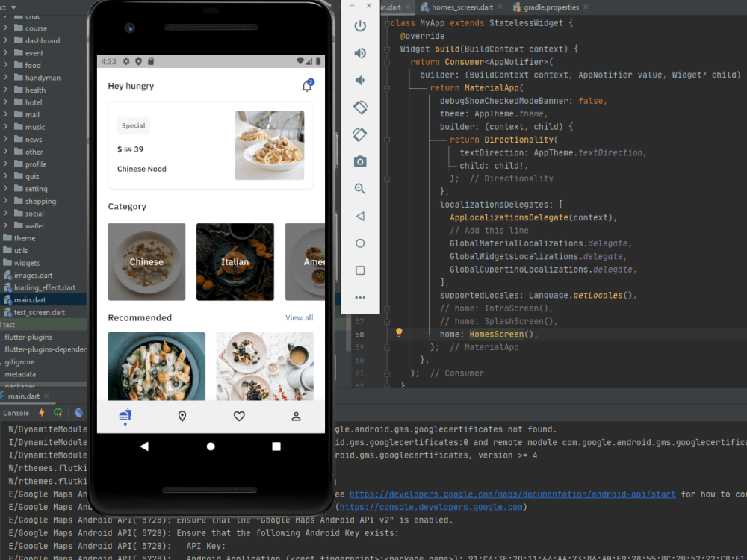Screen dimensions: 747x560
Task: Tap the Italian category thumbnail
Action: click(x=235, y=262)
